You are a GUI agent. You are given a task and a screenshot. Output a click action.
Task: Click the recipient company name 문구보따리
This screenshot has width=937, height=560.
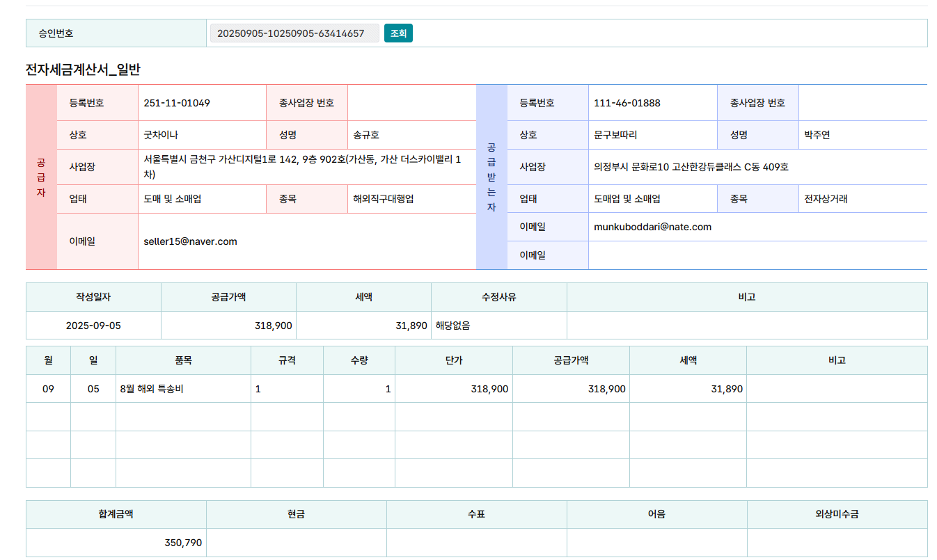[x=615, y=135]
